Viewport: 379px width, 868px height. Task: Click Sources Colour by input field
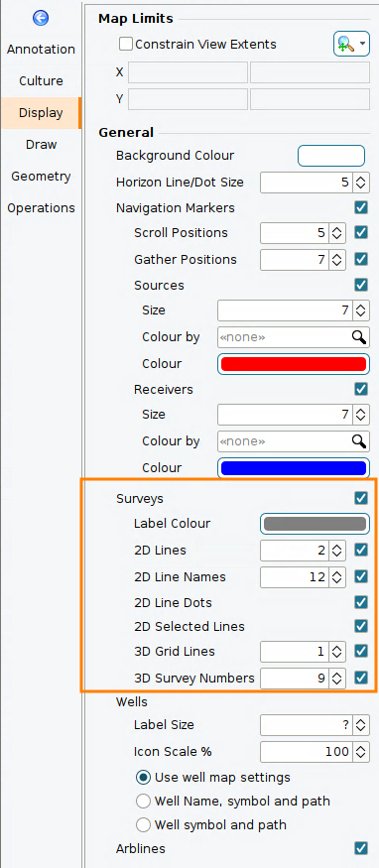[x=285, y=336]
